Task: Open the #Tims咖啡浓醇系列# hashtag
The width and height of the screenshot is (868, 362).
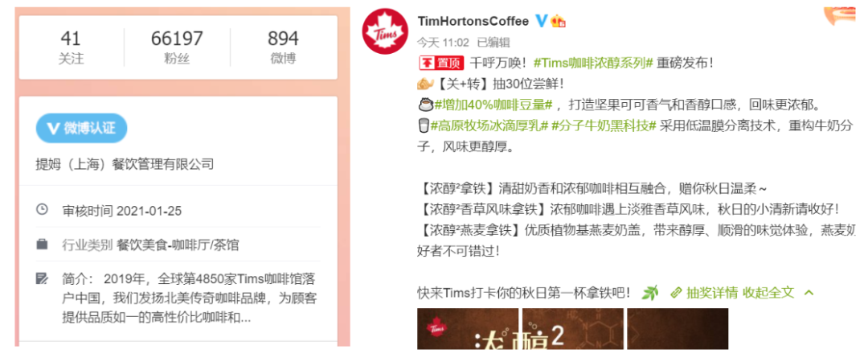Action: (x=593, y=64)
